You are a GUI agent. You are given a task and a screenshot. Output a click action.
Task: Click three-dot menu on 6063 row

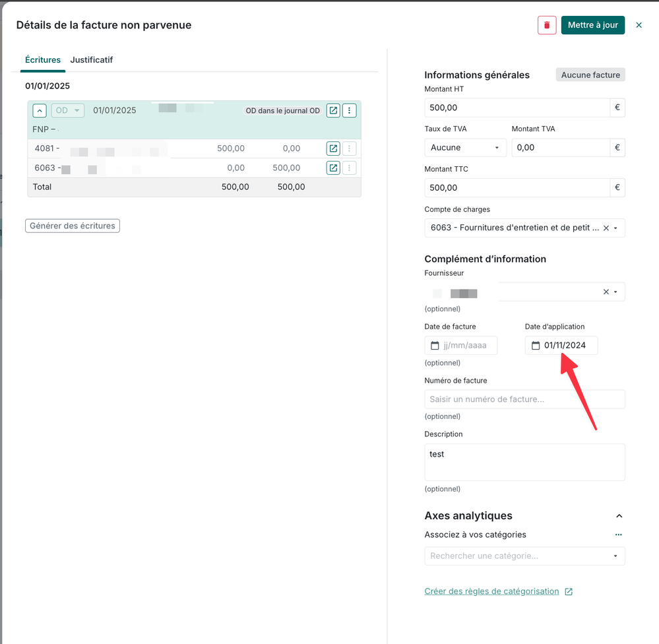(350, 168)
